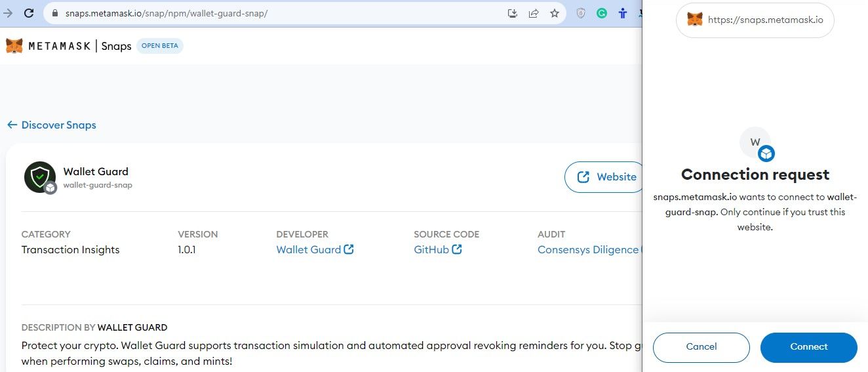868x372 pixels.
Task: Click the address bar URL field
Action: point(262,13)
